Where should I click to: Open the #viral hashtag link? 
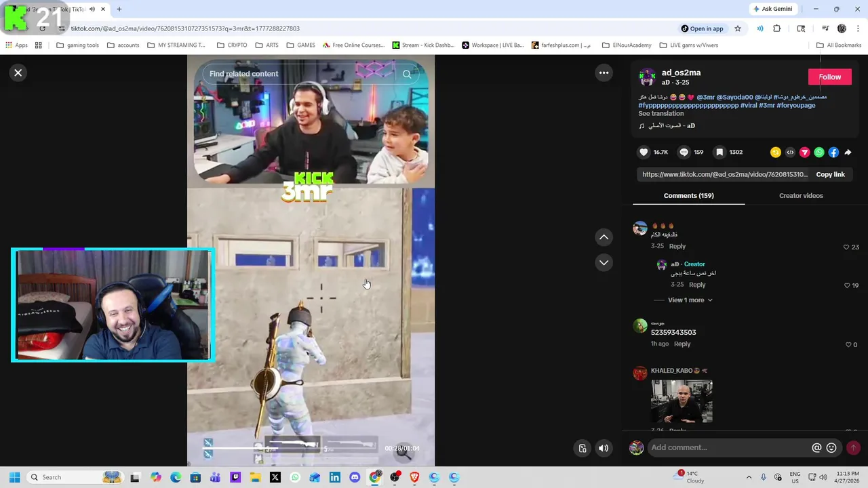click(748, 105)
